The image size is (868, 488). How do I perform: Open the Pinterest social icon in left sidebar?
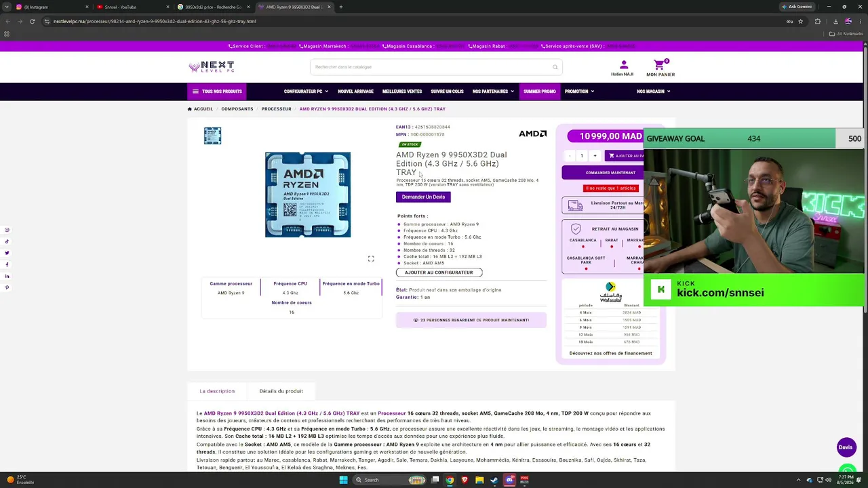[x=7, y=287]
